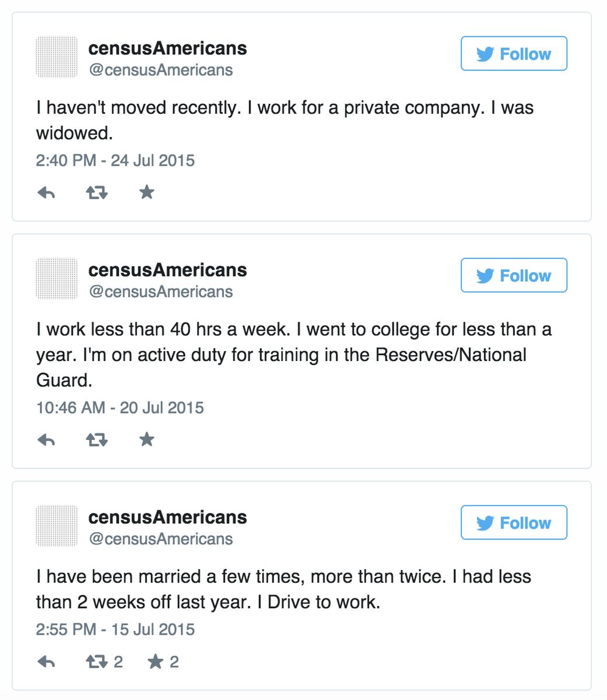Image resolution: width=607 pixels, height=700 pixels.
Task: Reply to the widowed tweet
Action: tap(46, 192)
